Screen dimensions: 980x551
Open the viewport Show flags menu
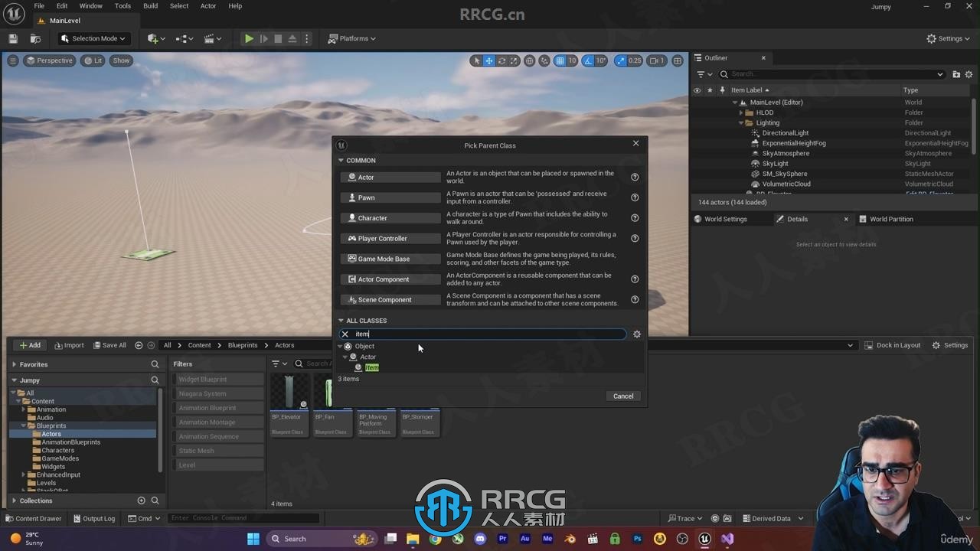(121, 60)
